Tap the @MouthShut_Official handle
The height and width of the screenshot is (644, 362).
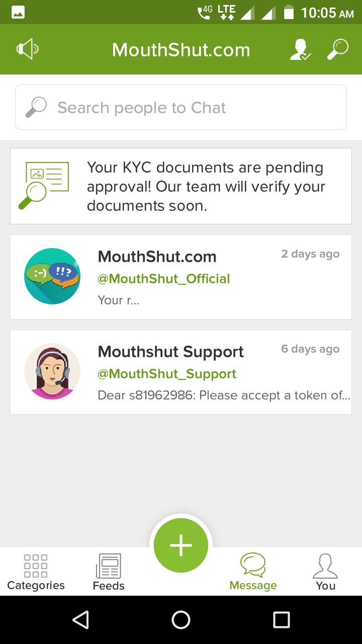click(164, 279)
